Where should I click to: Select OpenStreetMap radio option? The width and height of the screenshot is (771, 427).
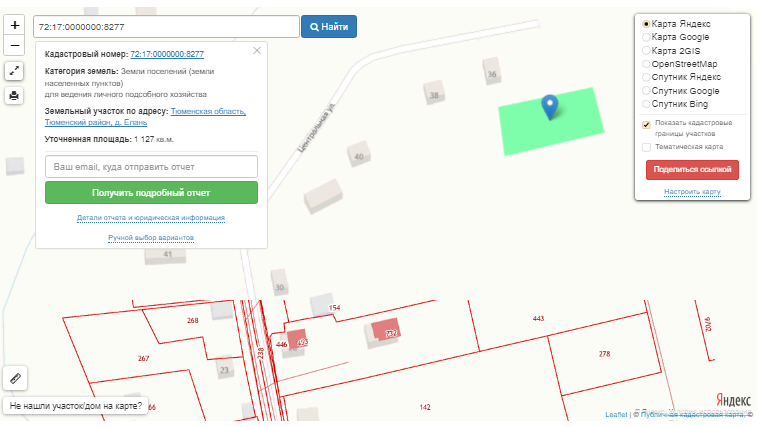click(646, 64)
